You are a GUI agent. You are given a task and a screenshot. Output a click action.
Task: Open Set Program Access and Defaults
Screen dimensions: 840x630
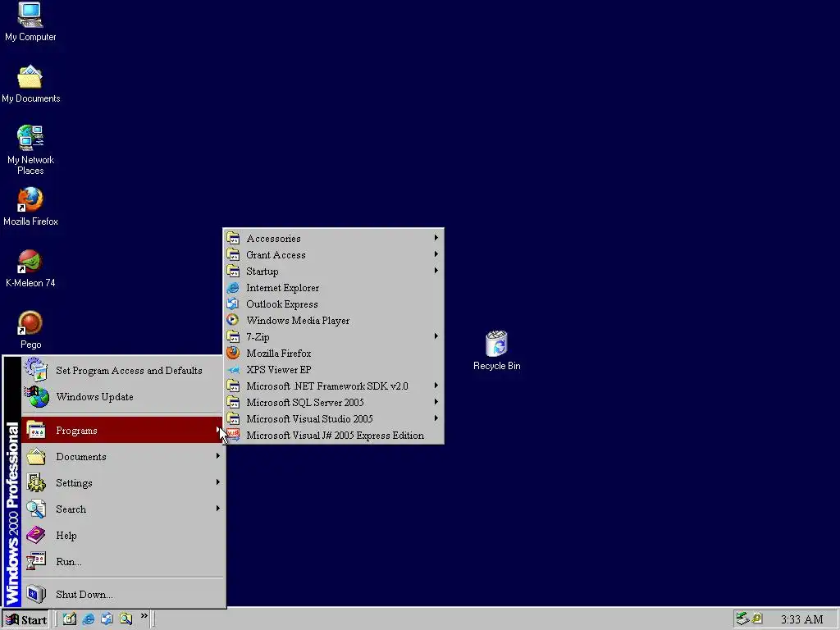pyautogui.click(x=122, y=370)
